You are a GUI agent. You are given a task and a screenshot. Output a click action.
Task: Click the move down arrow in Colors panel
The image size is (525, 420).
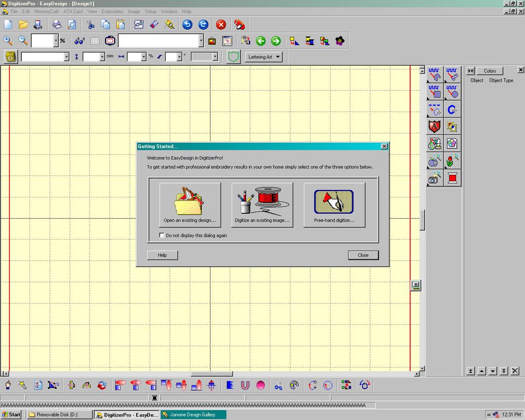(493, 371)
